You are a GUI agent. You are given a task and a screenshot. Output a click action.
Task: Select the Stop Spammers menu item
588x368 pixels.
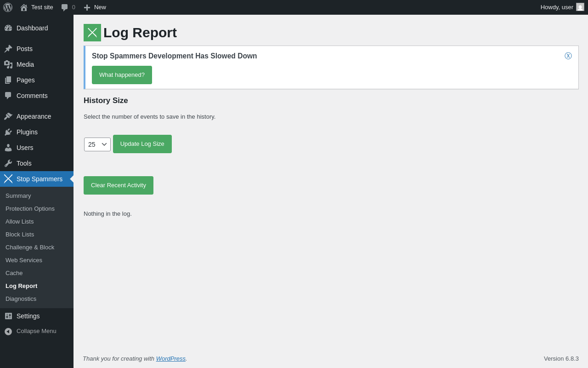click(37, 179)
